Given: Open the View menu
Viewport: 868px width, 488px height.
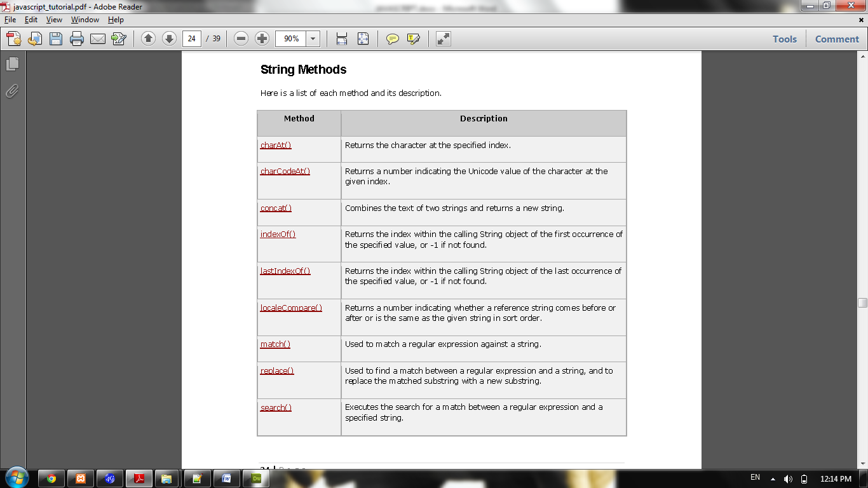Looking at the screenshot, I should tap(54, 20).
